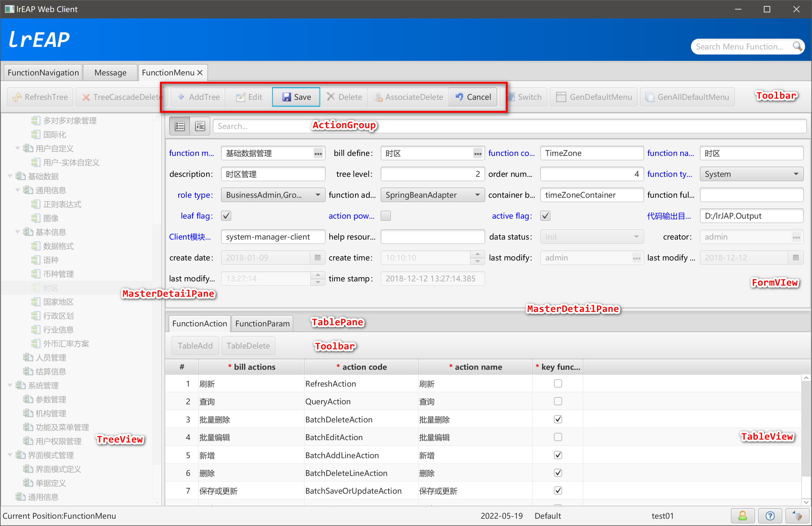Open last modify date calendar icon
The image size is (812, 526).
coord(796,258)
